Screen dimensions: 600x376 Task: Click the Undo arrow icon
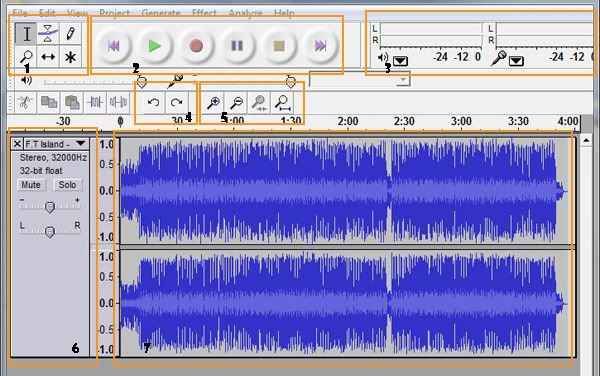pyautogui.click(x=153, y=102)
